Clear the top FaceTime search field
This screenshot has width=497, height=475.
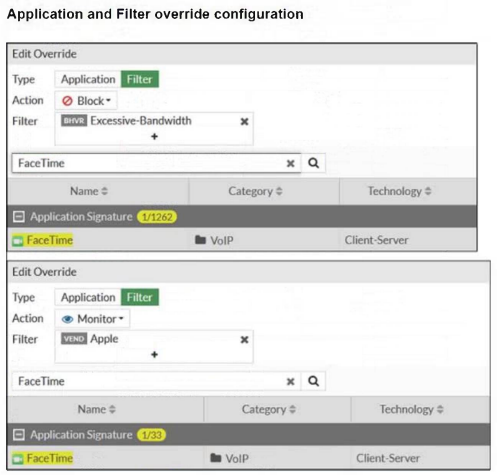coord(290,163)
